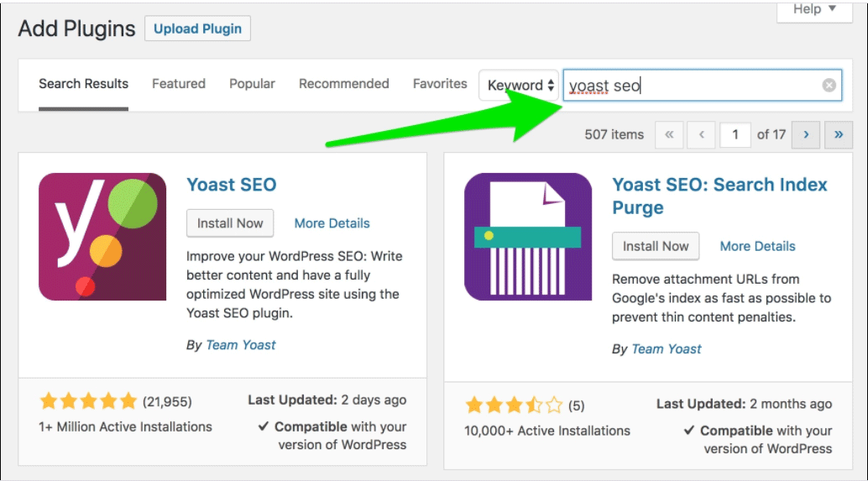Jump to the last results page
Screen dimensions: 868x481
(x=838, y=134)
